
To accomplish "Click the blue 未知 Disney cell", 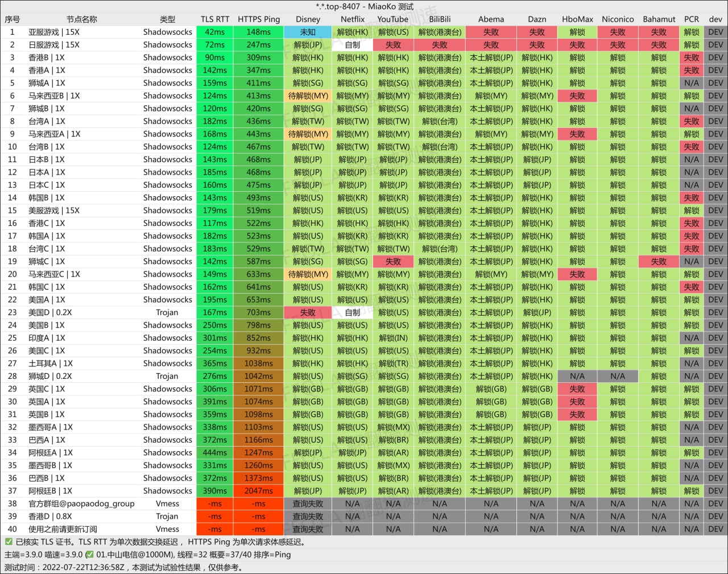I will tap(308, 32).
